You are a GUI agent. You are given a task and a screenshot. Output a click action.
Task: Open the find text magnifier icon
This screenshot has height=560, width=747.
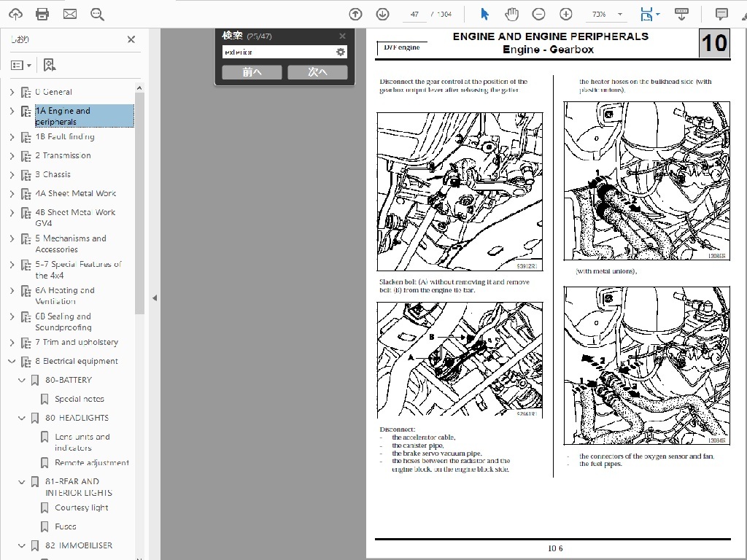click(98, 15)
